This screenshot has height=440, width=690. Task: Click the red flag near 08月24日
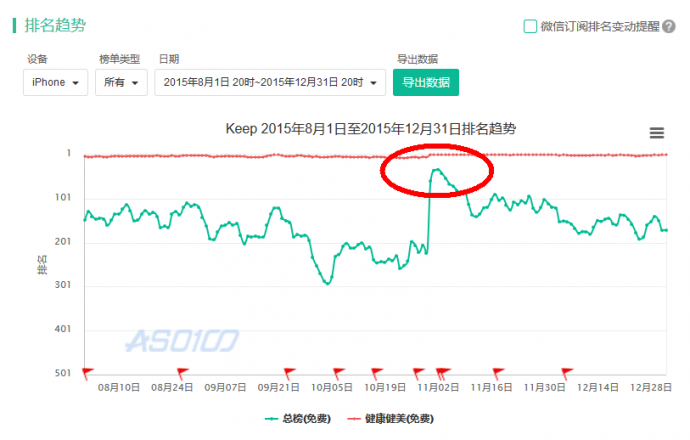point(182,374)
